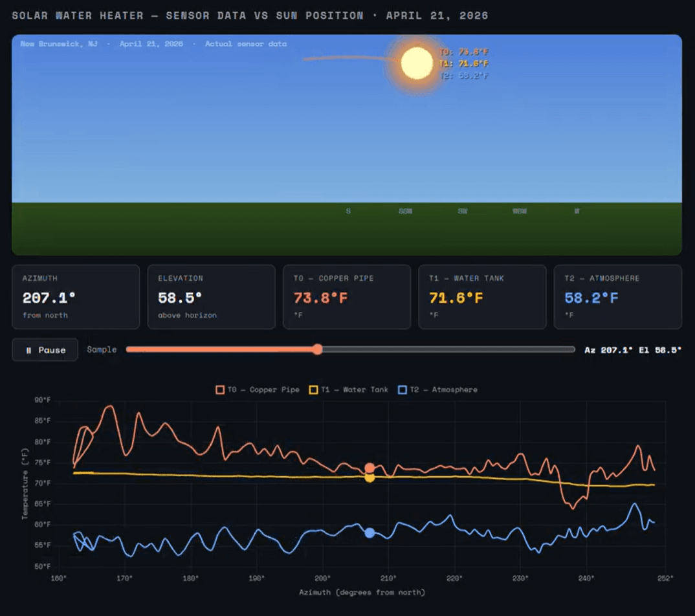
Task: Click the T2 Atmosphere 58.2°F value
Action: tap(591, 298)
